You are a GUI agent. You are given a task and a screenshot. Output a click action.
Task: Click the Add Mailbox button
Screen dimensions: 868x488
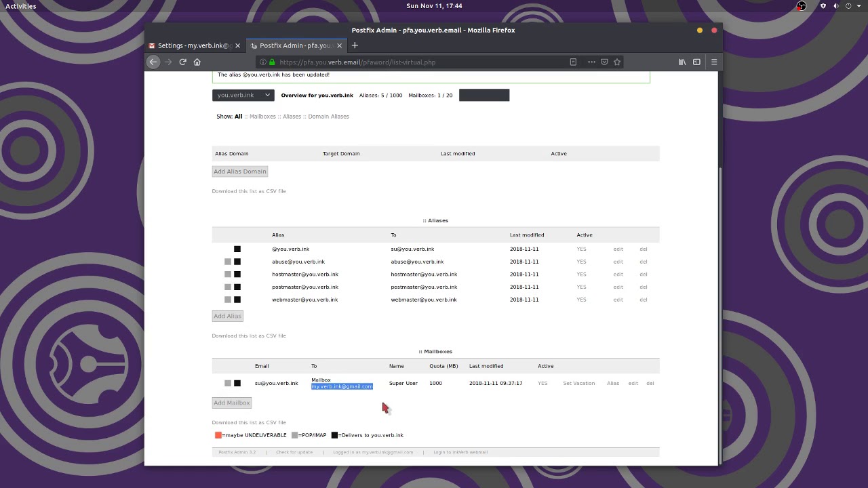pyautogui.click(x=232, y=403)
